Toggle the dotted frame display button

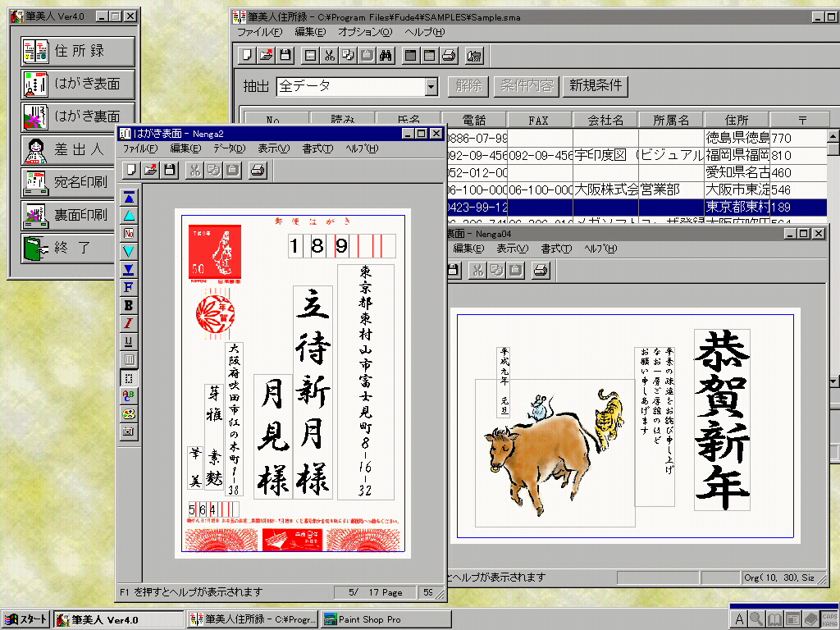129,377
